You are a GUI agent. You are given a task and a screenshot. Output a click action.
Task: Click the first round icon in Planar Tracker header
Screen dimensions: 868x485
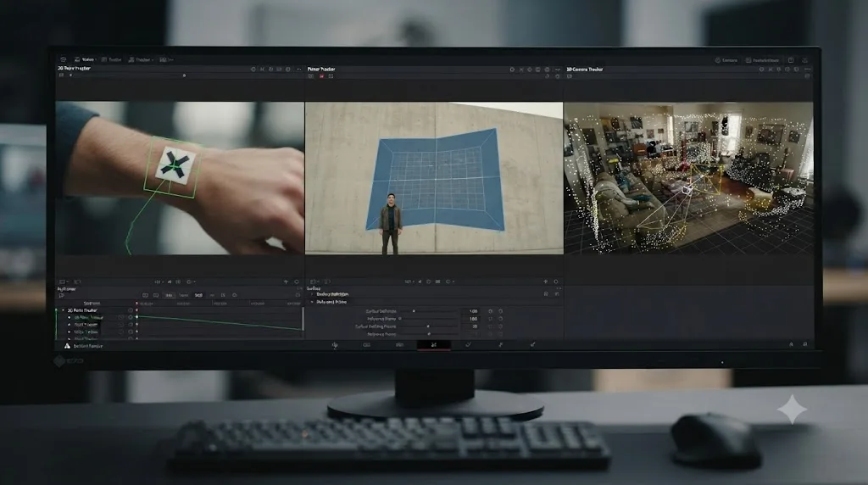click(512, 70)
